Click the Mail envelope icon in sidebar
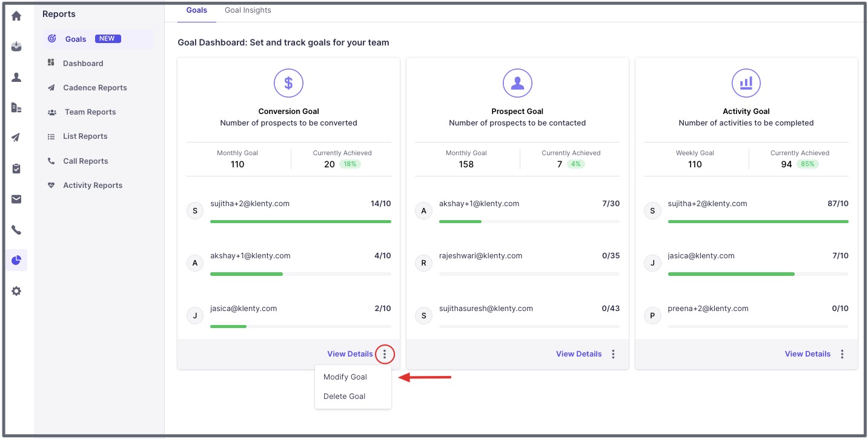 point(16,199)
